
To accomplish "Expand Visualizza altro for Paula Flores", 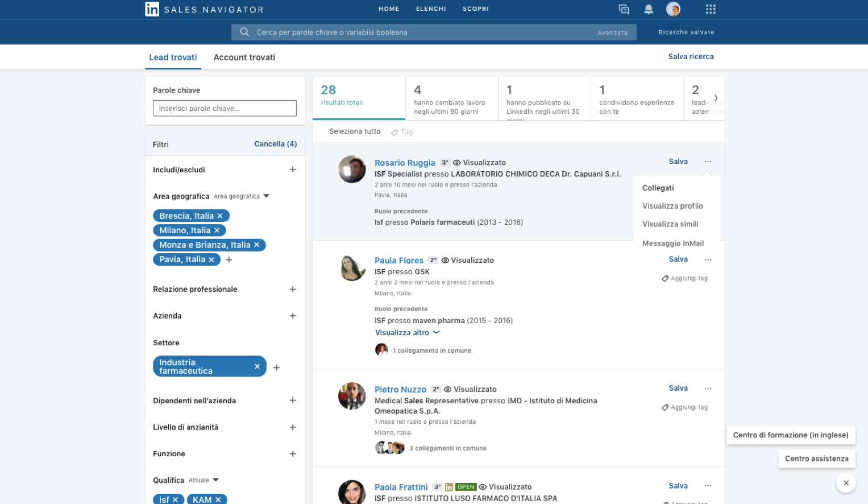I will (x=407, y=333).
